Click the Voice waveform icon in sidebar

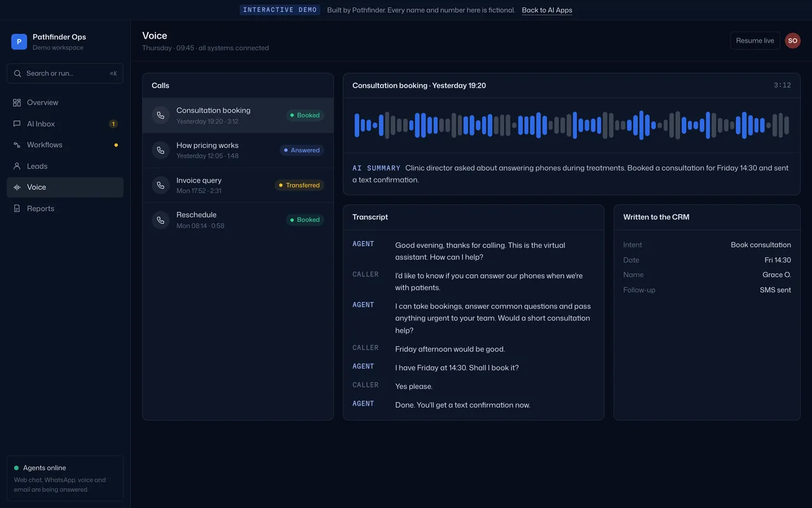17,187
